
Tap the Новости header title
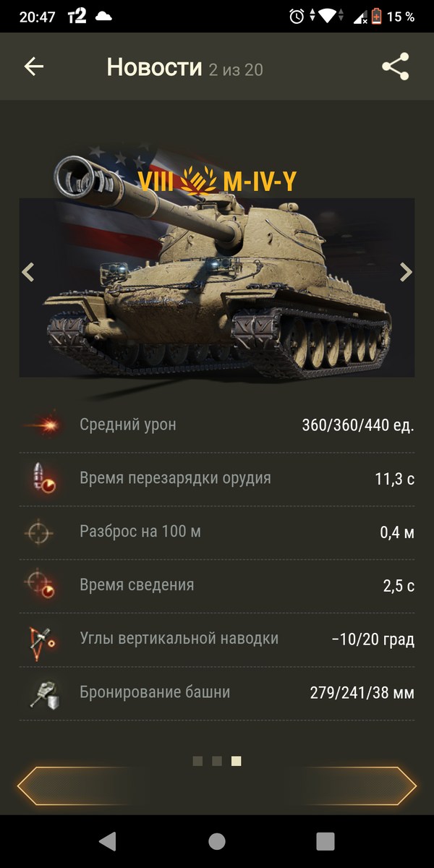(154, 67)
